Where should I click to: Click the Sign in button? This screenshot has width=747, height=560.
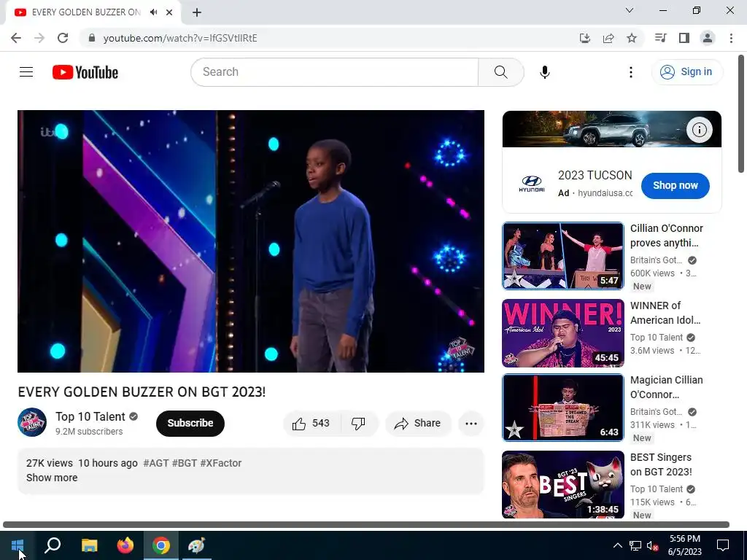tap(687, 72)
